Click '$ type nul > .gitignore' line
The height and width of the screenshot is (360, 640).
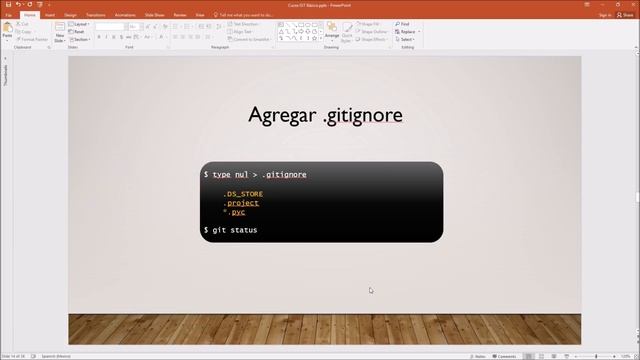[255, 175]
